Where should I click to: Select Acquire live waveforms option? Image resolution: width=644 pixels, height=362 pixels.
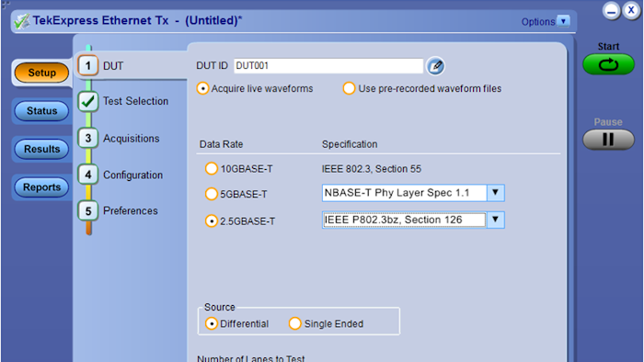pos(202,88)
